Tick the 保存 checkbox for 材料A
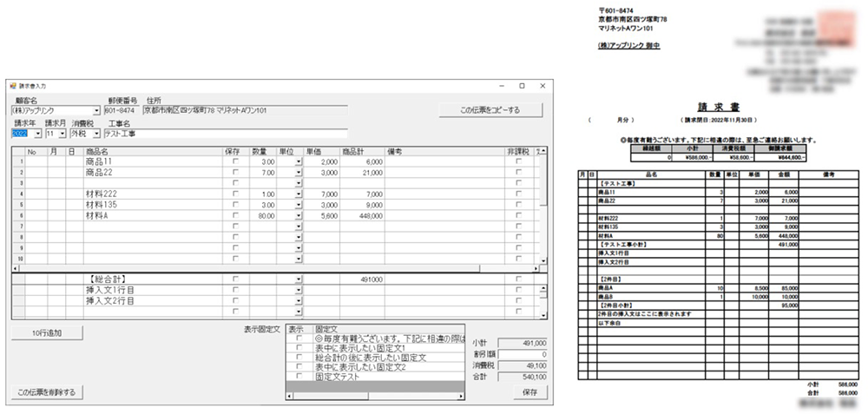The image size is (868, 414). pyautogui.click(x=236, y=216)
